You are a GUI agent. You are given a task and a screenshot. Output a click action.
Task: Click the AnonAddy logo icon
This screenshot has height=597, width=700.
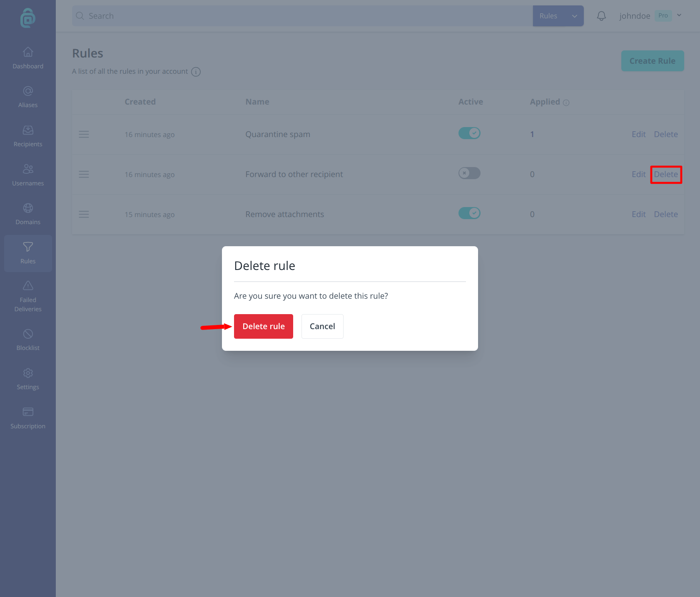[28, 18]
